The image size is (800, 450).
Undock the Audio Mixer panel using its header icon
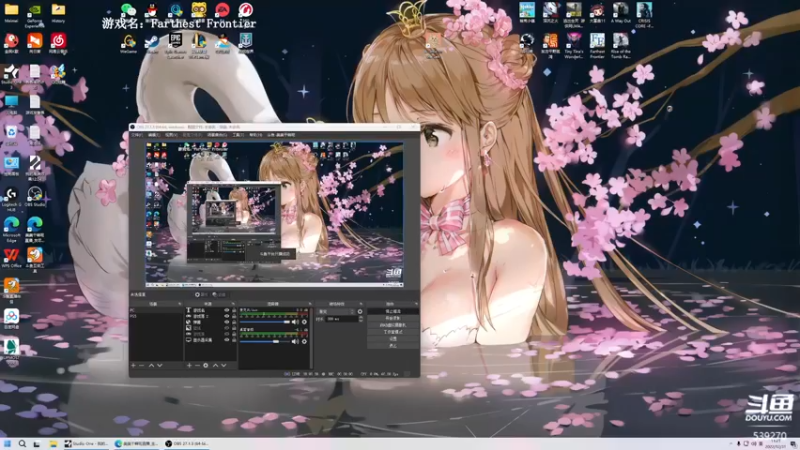(x=310, y=304)
